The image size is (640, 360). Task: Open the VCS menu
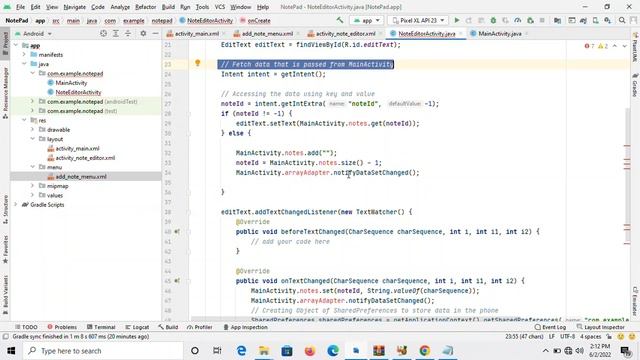tap(220, 7)
